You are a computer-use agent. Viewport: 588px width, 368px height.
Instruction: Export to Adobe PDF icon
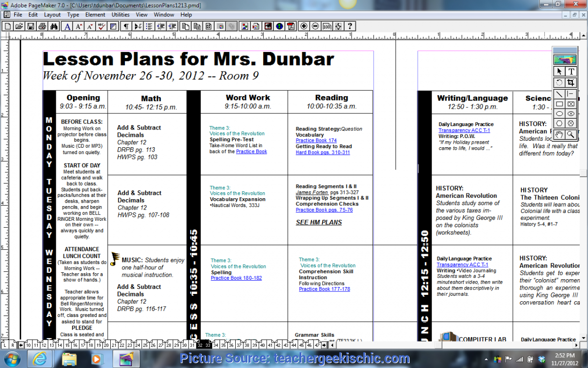[291, 26]
